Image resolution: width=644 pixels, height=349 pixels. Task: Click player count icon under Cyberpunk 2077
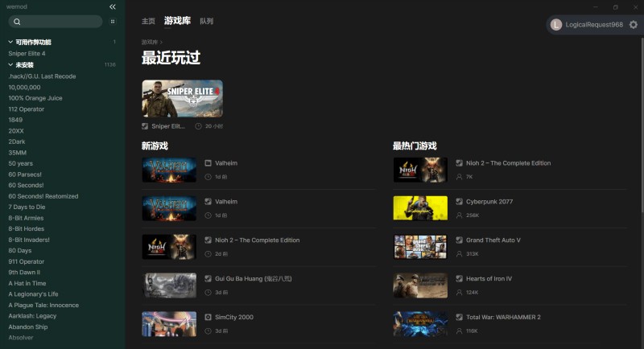[x=459, y=216]
